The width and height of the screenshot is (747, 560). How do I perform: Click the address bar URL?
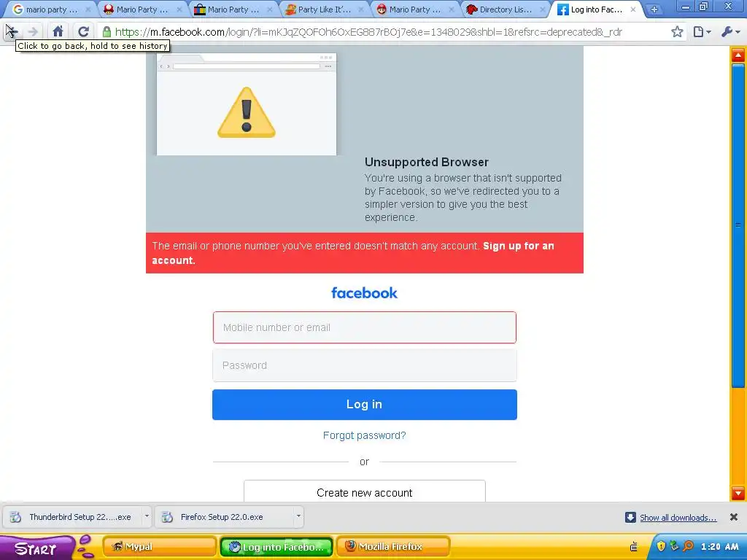click(x=368, y=32)
